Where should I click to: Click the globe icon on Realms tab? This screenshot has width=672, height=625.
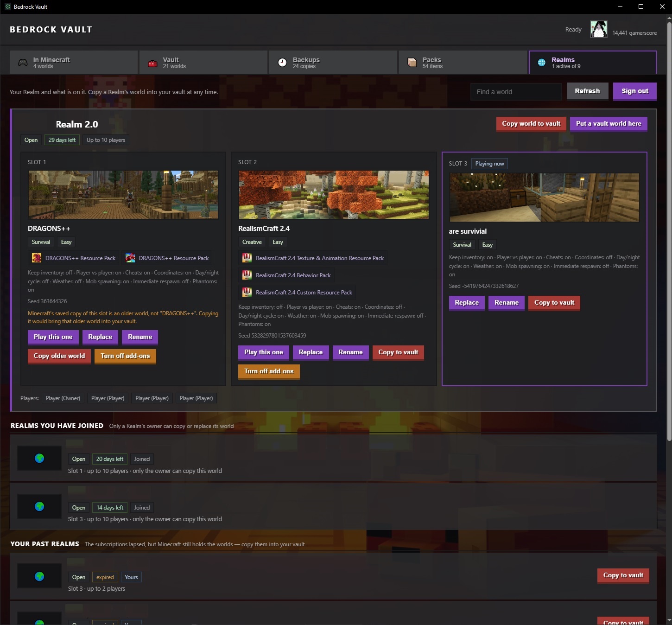[541, 63]
